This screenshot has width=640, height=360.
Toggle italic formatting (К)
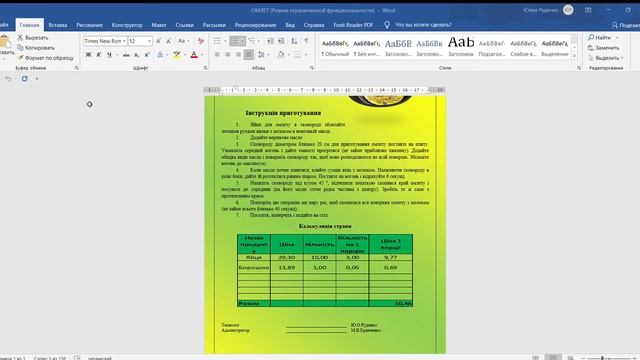[99, 55]
